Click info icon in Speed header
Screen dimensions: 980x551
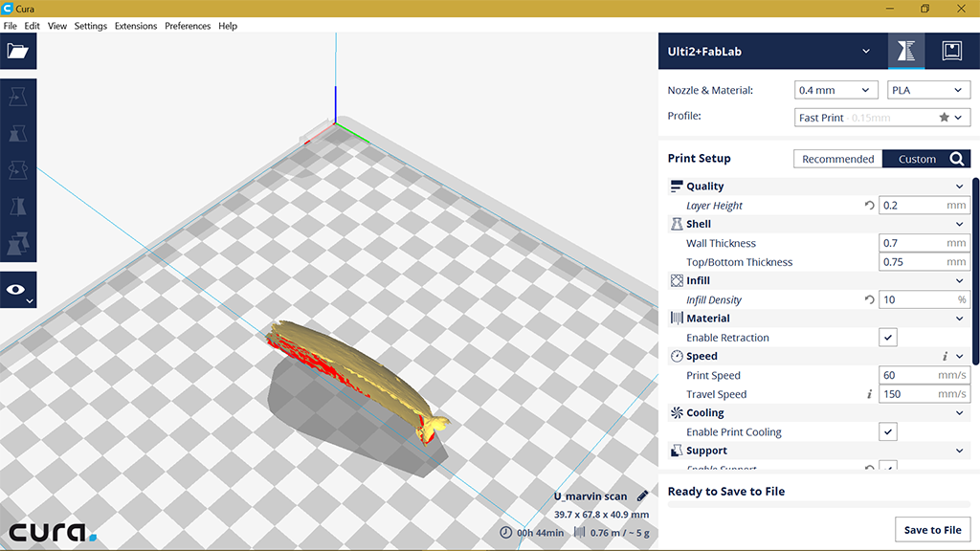point(945,356)
